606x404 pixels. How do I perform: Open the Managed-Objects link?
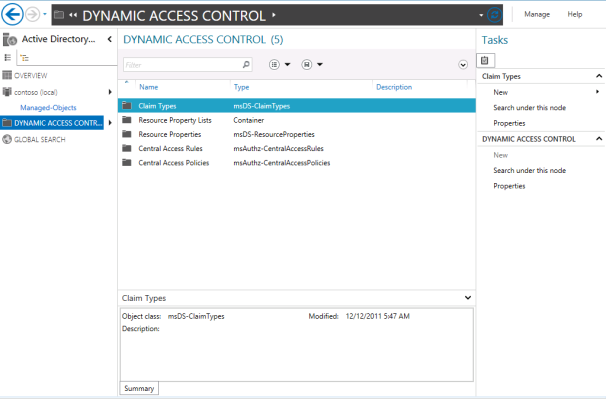(48, 107)
